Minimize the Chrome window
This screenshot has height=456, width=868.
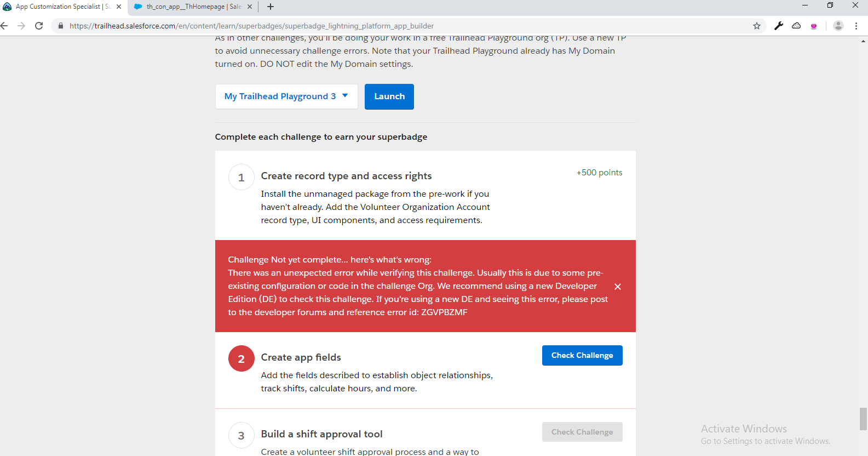tap(805, 5)
